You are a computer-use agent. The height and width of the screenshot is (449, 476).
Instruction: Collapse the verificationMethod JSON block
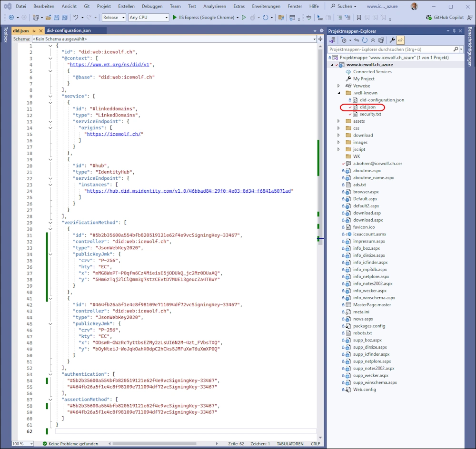point(50,222)
